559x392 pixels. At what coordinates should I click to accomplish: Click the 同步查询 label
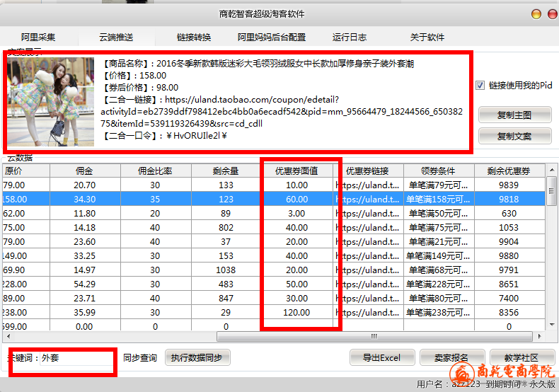[140, 357]
